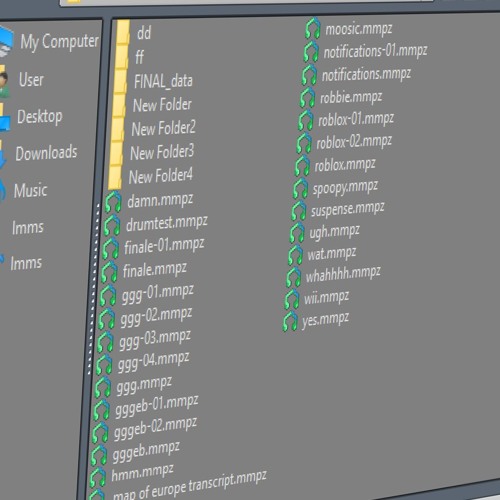The image size is (500, 500).
Task: Select the ggg-03.mmpz file icon
Action: click(105, 342)
